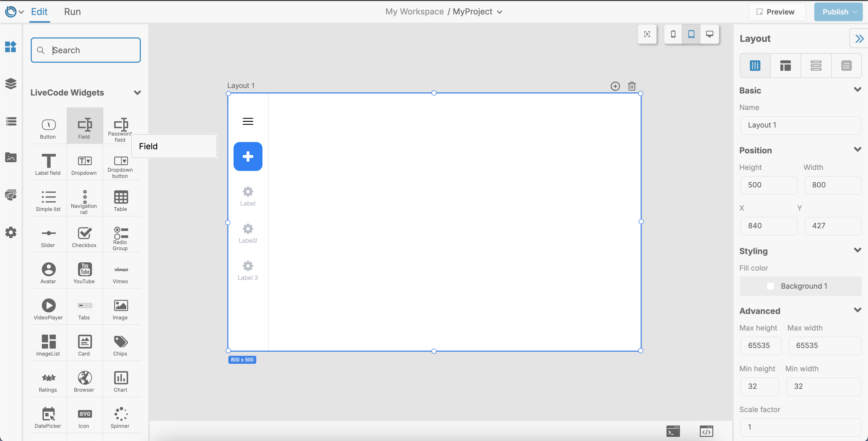
Task: Collapse the Position section
Action: [x=857, y=149]
